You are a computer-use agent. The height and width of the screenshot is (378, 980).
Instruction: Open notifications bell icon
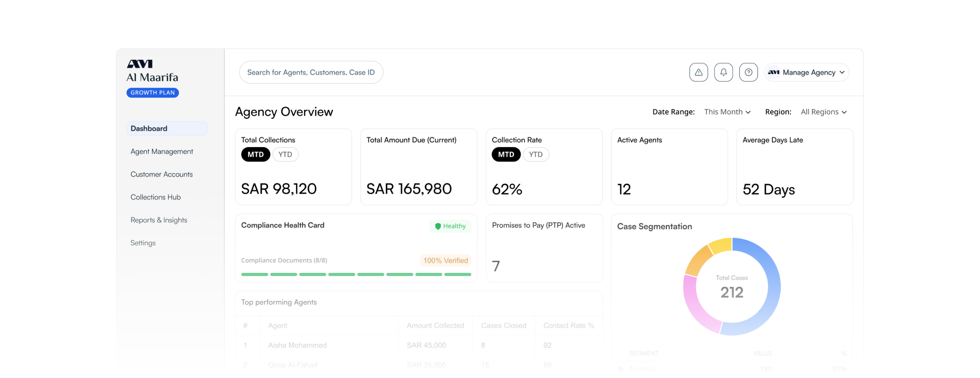(x=723, y=73)
